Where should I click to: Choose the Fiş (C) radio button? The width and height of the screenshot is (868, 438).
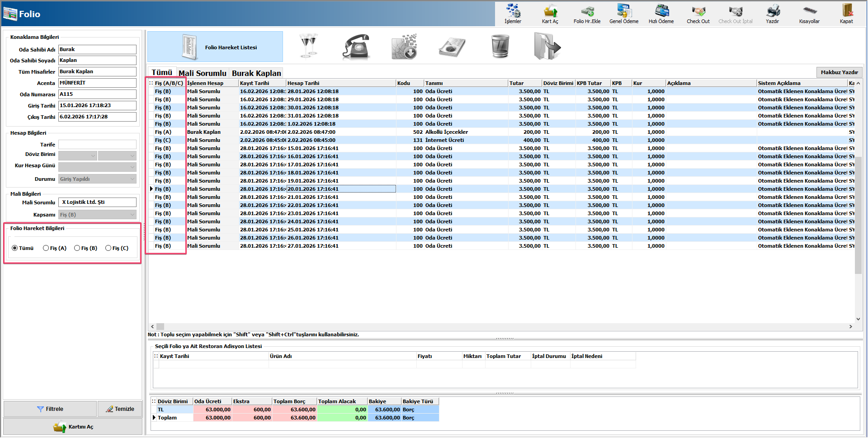tap(108, 248)
